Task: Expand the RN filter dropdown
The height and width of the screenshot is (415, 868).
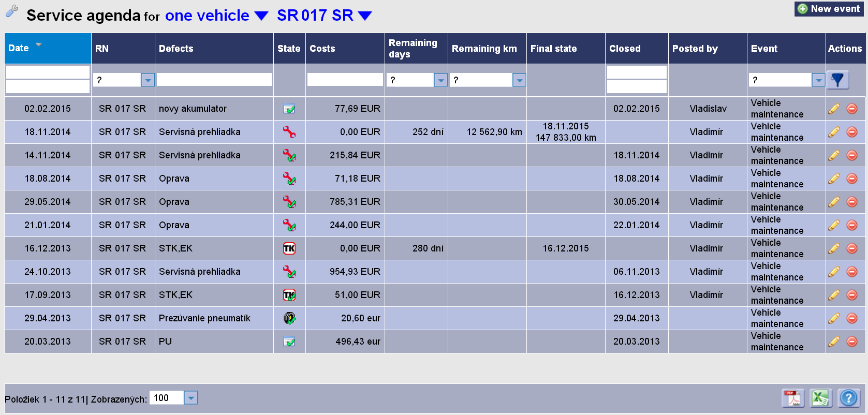Action: tap(148, 80)
